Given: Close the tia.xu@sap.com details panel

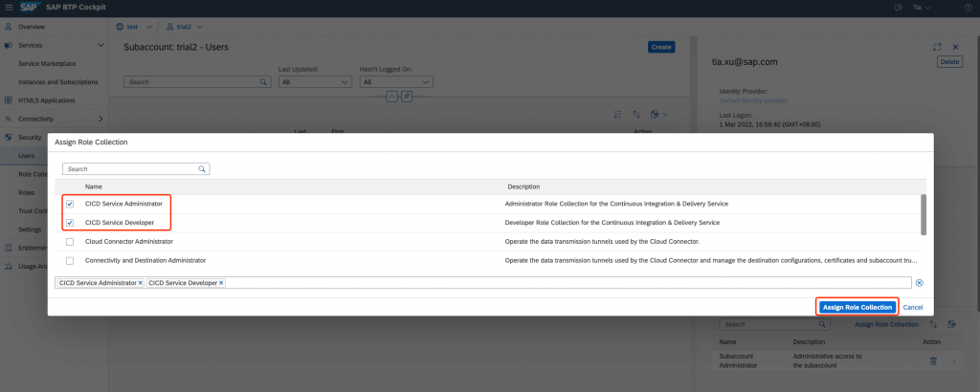Looking at the screenshot, I should 956,47.
